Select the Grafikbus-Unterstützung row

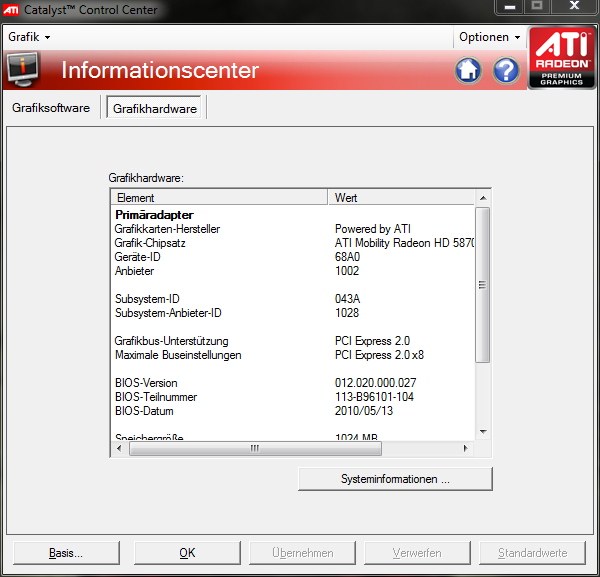(x=293, y=341)
